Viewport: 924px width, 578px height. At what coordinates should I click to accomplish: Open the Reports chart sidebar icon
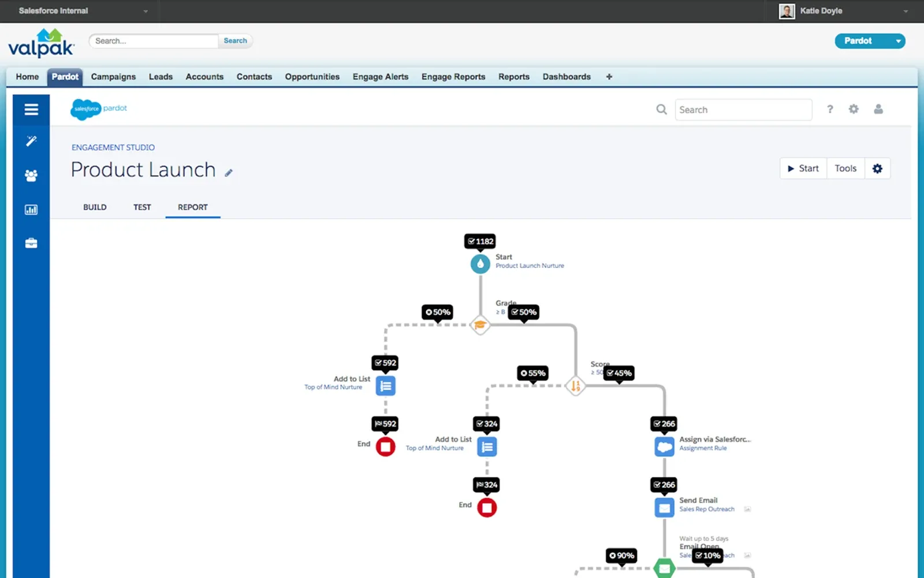point(31,210)
